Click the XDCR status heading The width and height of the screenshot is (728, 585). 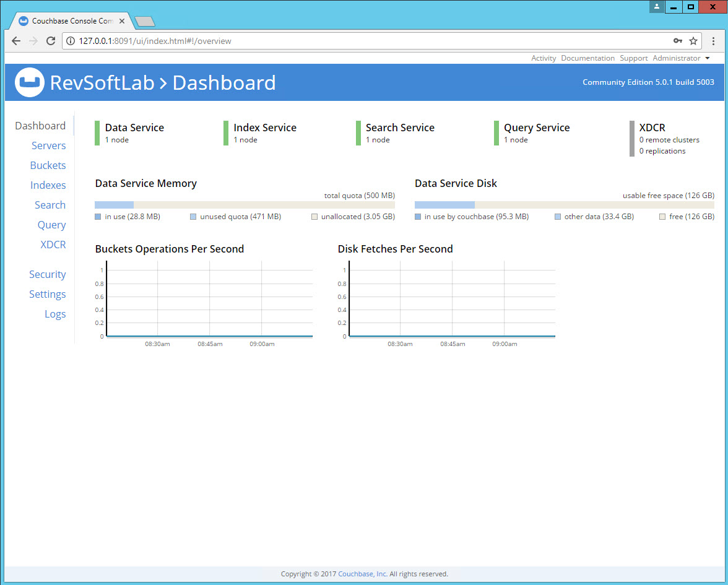coord(652,128)
